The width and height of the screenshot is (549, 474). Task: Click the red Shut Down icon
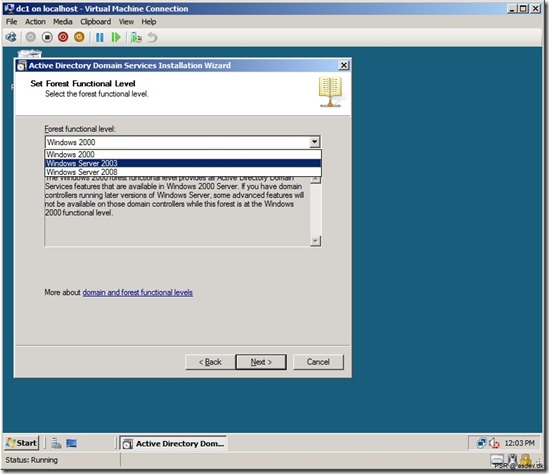pyautogui.click(x=63, y=37)
